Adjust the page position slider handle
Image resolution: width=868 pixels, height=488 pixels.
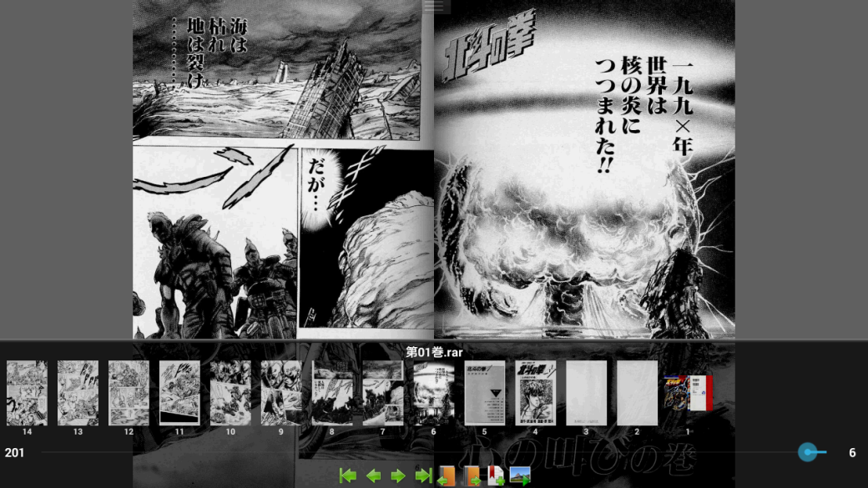pyautogui.click(x=808, y=452)
